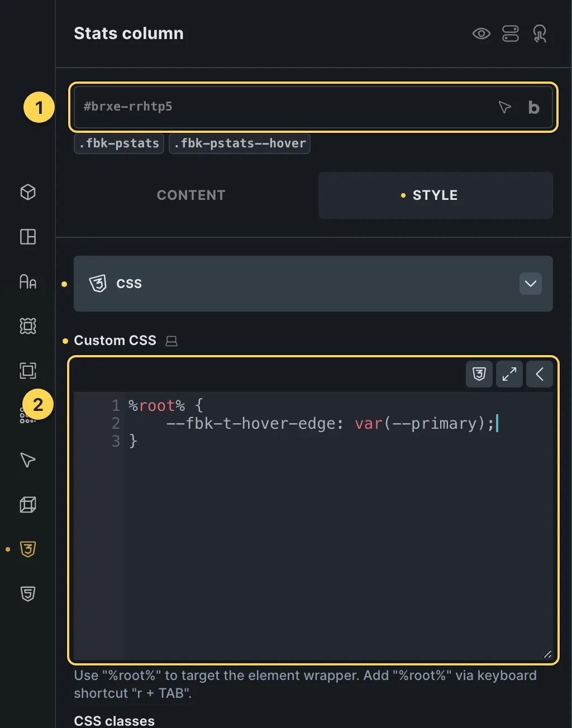This screenshot has height=728, width=572.
Task: Click the #brxe-rrhtp5 element ID field
Action: (313, 107)
